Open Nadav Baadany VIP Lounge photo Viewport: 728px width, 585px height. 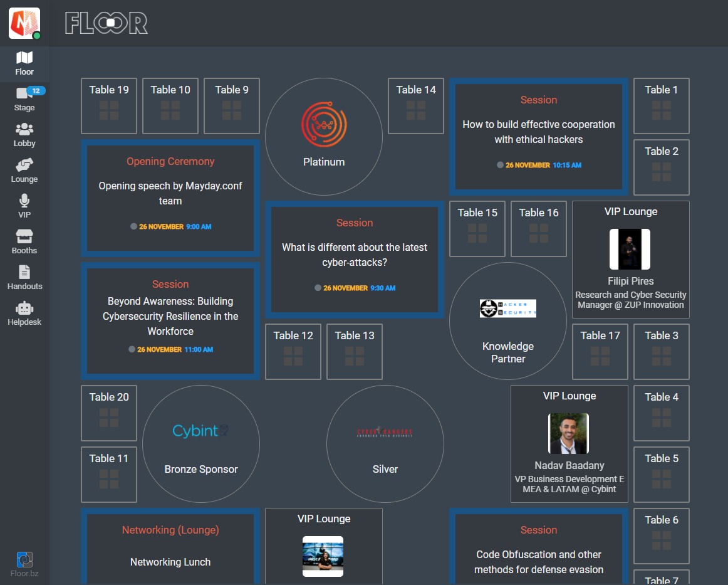click(x=569, y=433)
